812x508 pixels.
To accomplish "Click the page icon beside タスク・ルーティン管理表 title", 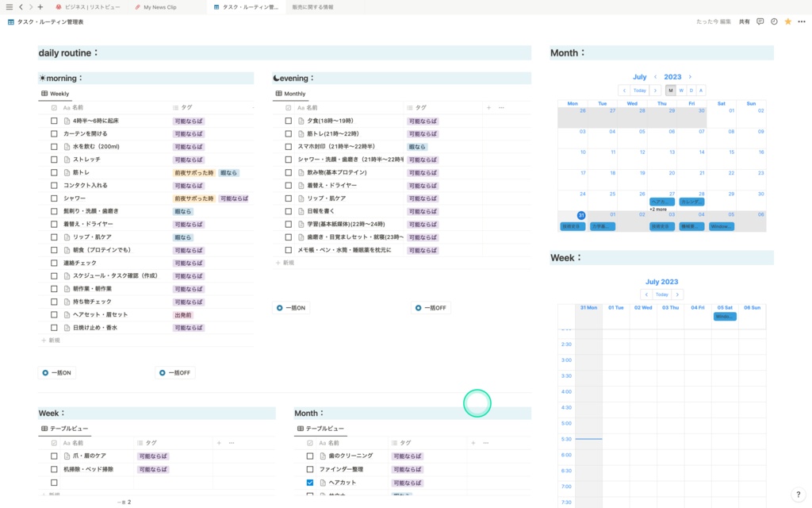I will [11, 21].
